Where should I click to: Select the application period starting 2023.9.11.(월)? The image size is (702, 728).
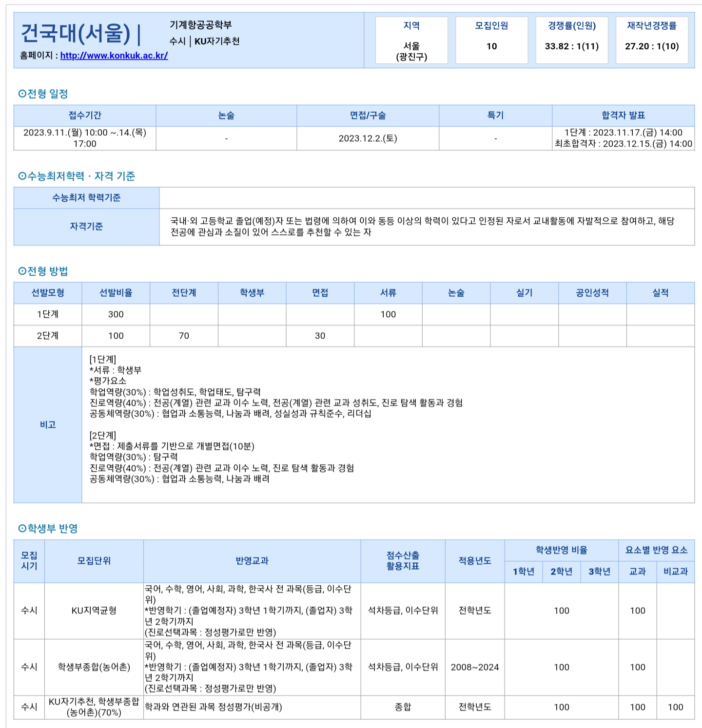click(x=85, y=138)
